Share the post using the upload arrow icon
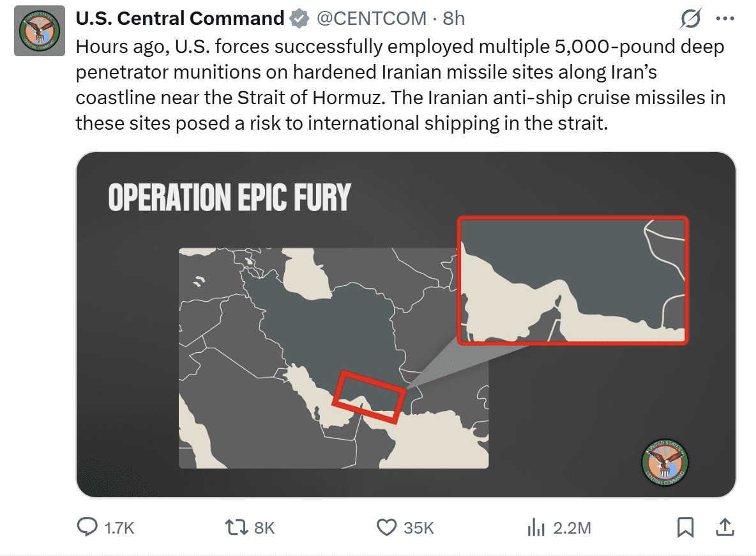The height and width of the screenshot is (556, 756). point(724,527)
